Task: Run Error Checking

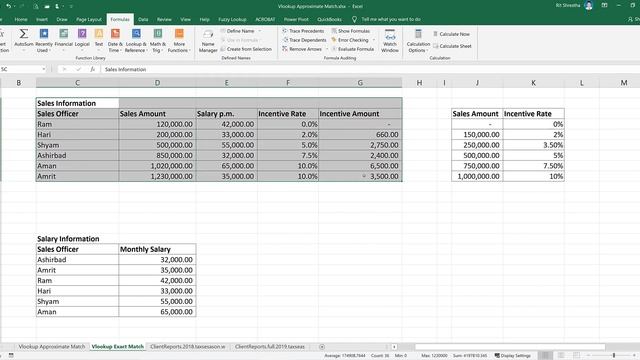Action: [x=349, y=40]
